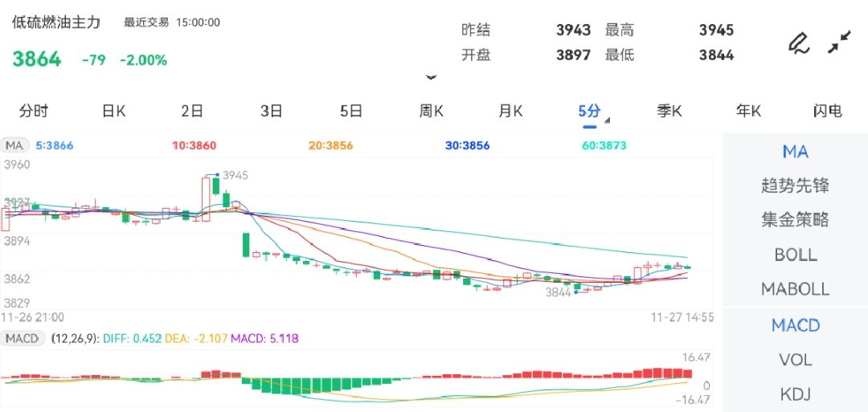Select the 5日 chart tab
This screenshot has width=868, height=412.
[x=351, y=111]
